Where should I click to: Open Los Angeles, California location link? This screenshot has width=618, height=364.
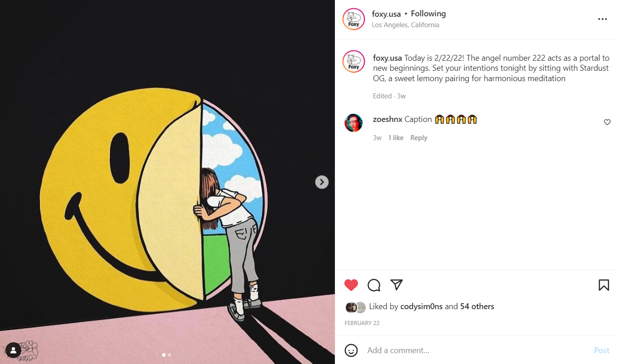[406, 25]
